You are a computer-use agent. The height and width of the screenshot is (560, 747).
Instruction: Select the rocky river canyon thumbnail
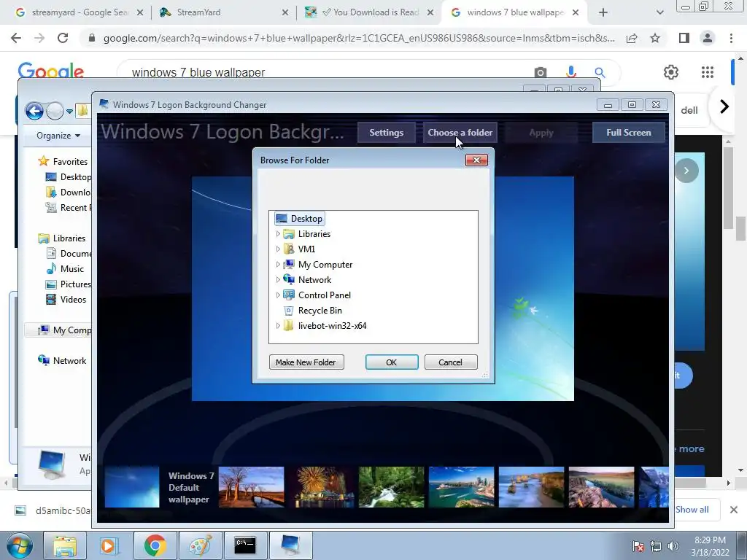(x=601, y=486)
